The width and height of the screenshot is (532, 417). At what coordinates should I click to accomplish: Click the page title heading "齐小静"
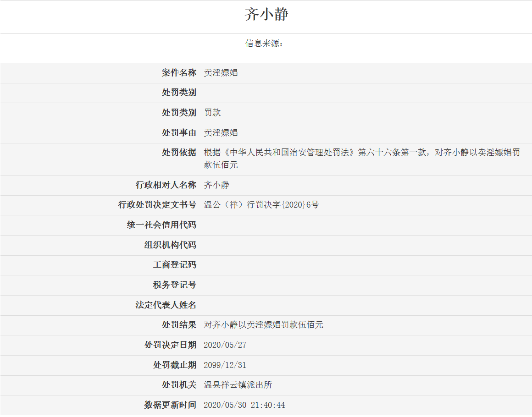[x=266, y=15]
